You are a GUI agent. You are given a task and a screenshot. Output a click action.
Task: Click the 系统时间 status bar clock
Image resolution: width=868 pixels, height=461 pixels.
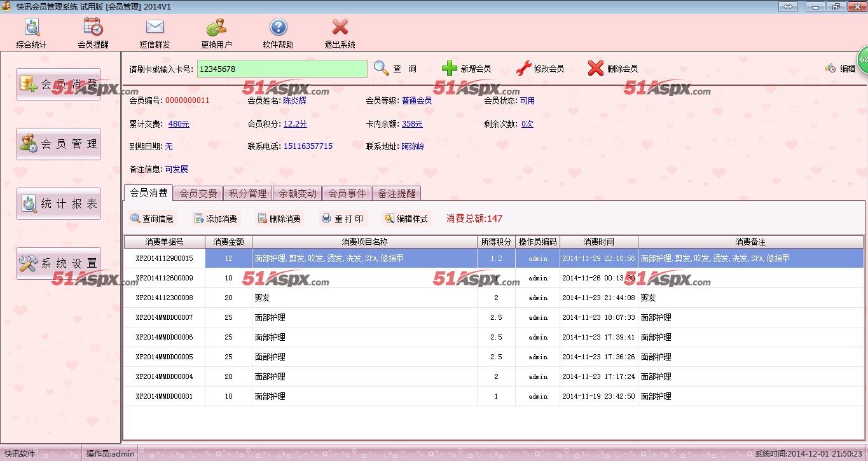pos(808,454)
